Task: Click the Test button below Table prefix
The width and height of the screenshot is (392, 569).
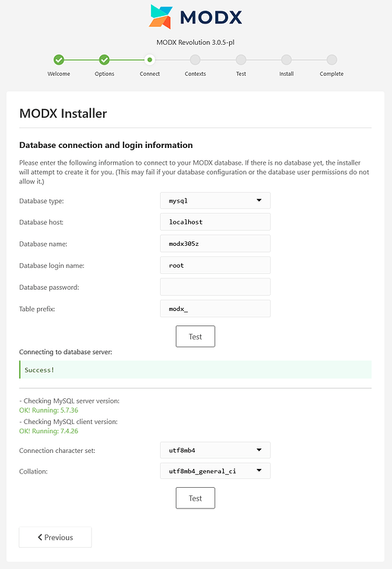Action: [x=196, y=336]
